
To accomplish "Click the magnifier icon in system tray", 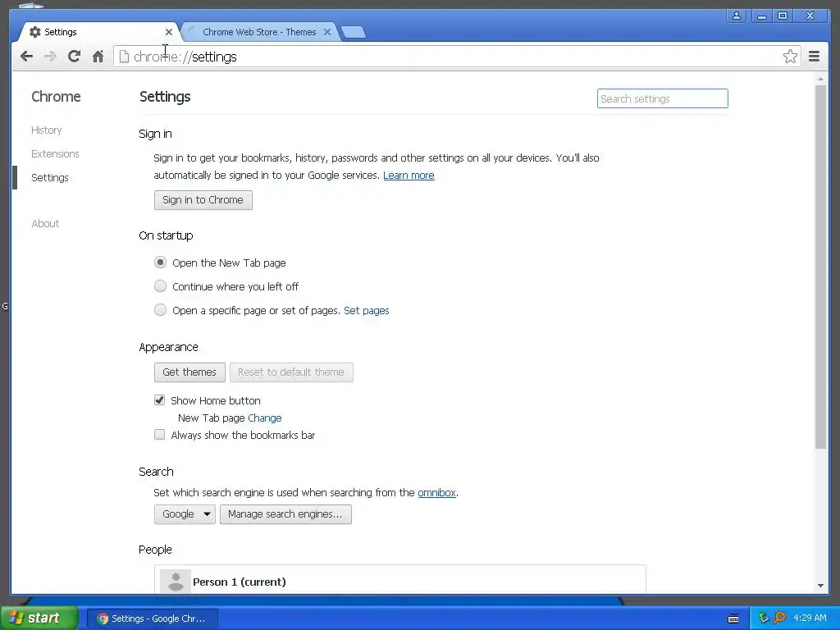I will tap(779, 618).
